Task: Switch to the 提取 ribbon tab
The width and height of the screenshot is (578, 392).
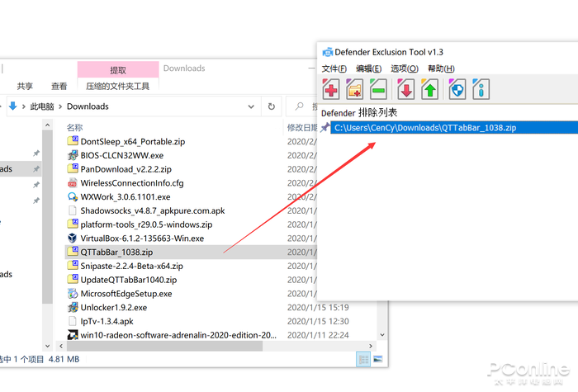Action: coord(118,69)
